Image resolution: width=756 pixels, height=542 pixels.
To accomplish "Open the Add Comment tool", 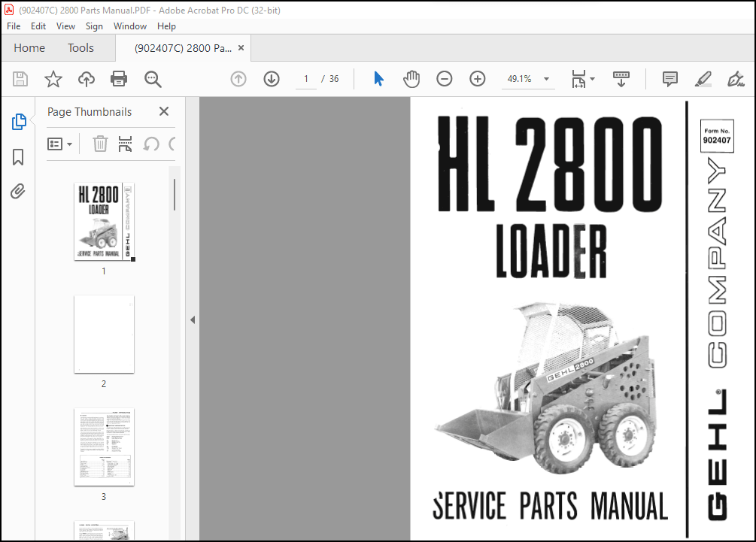I will click(x=669, y=78).
